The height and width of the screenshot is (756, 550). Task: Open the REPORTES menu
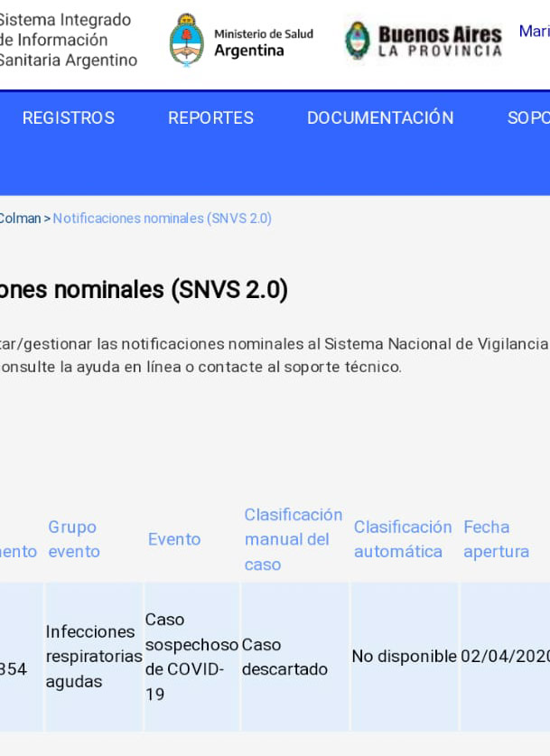[x=210, y=118]
